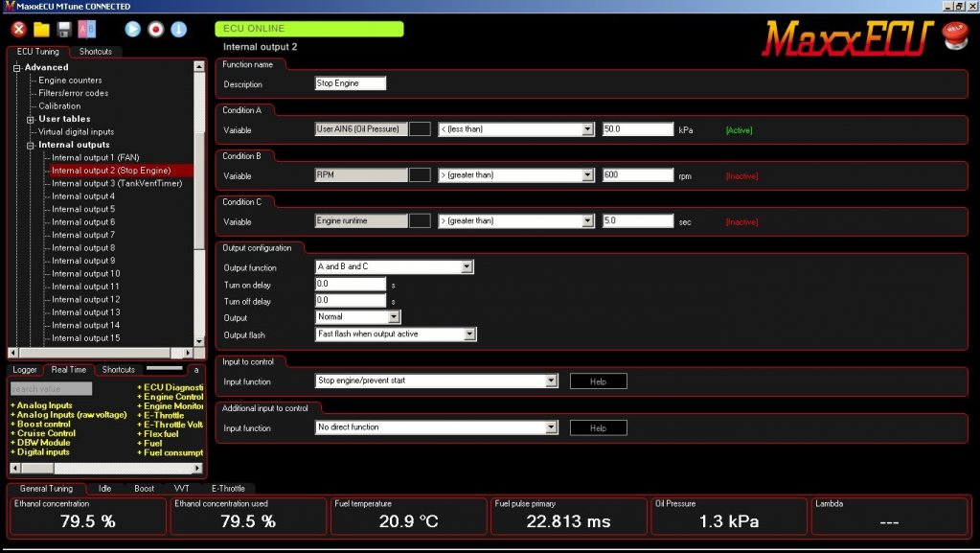Expand Analog Inputs in the real-time list
This screenshot has width=980, height=553.
41,405
